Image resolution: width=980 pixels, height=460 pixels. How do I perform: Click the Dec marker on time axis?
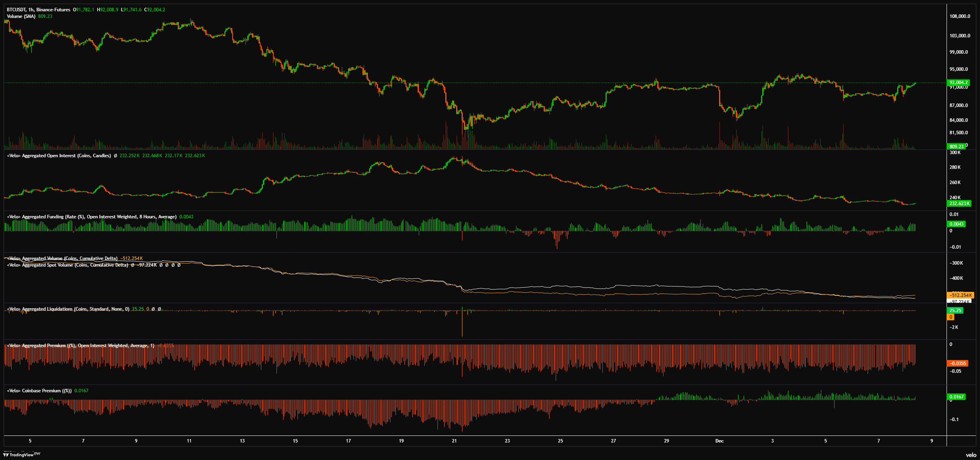[719, 441]
